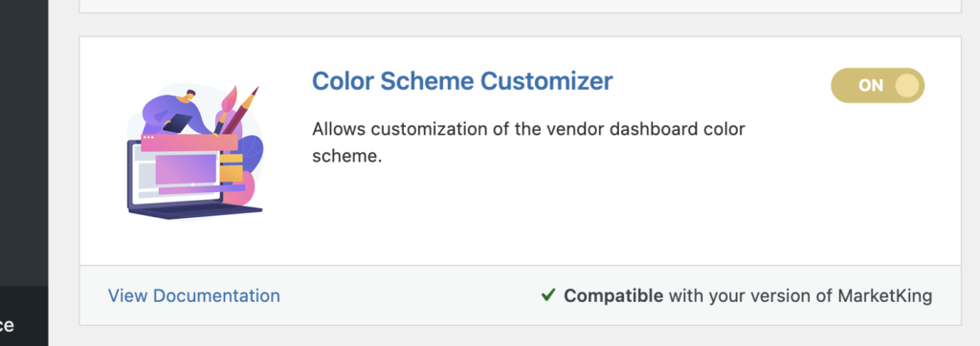980x346 pixels.
Task: Open the View Documentation link
Action: tap(193, 295)
